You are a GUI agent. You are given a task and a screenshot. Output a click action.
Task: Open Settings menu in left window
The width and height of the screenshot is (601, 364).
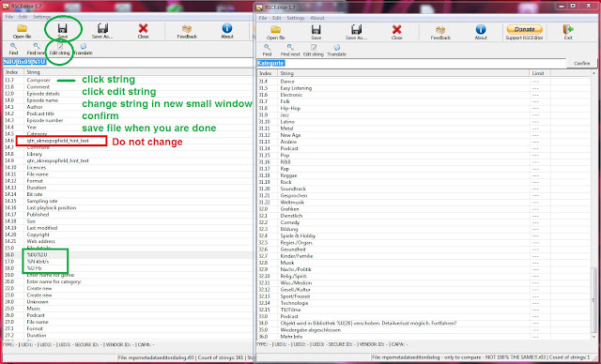point(41,17)
